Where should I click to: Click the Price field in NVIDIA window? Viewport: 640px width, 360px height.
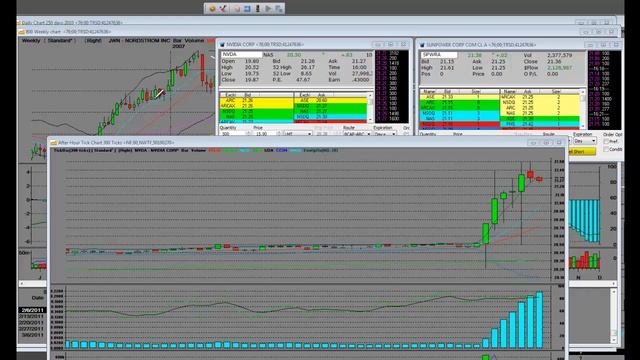tap(264, 134)
